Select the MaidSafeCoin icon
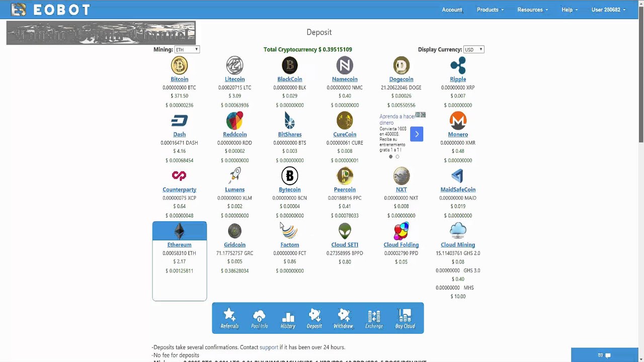This screenshot has height=362, width=644. tap(458, 176)
